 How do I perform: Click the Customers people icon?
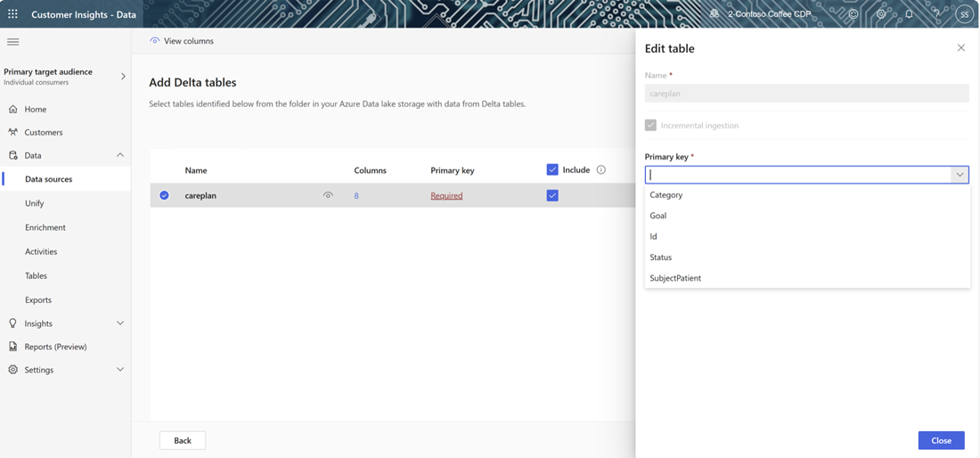[12, 133]
